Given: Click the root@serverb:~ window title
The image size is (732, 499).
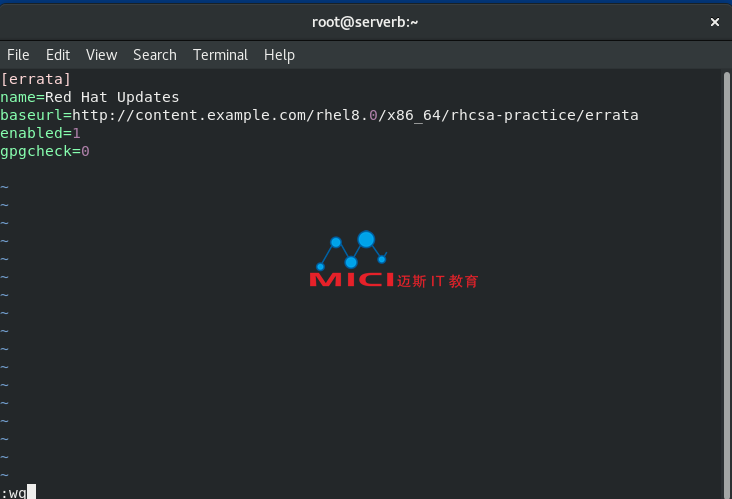Looking at the screenshot, I should (365, 22).
